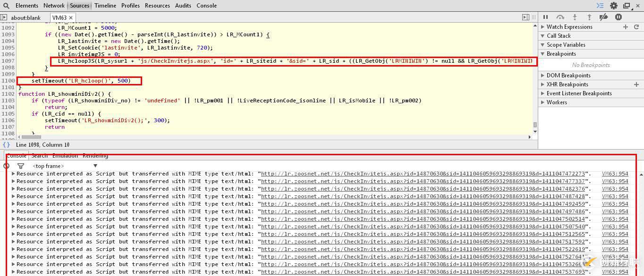The image size is (644, 276).
Task: Open CheckInvitejs link ending d=1411047477337
Action: tap(424, 181)
